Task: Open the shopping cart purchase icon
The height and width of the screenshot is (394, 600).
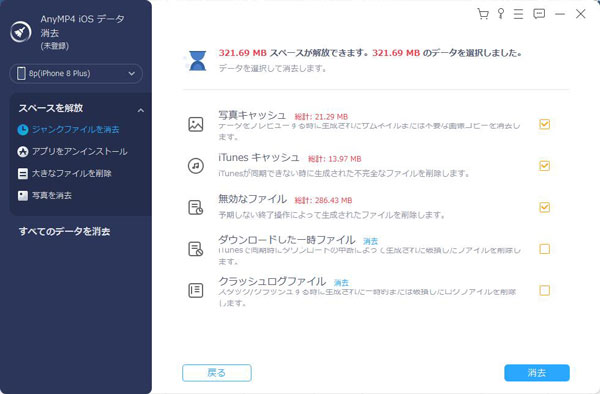Action: coord(483,14)
